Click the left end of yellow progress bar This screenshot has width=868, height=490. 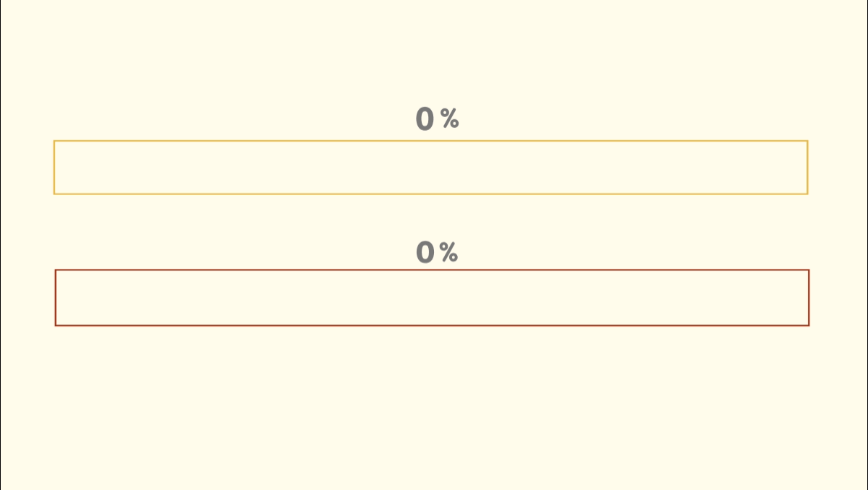[59, 168]
